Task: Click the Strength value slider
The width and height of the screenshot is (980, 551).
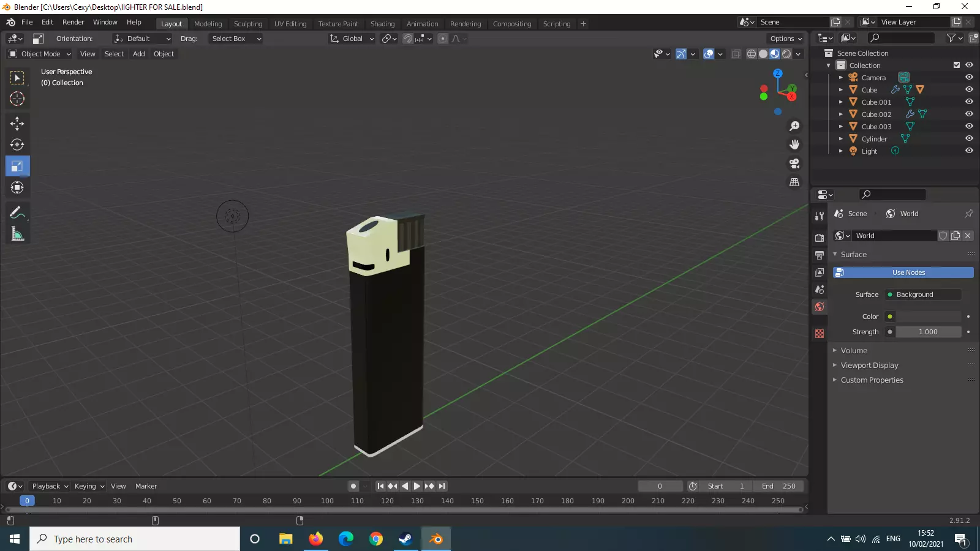Action: 929,332
